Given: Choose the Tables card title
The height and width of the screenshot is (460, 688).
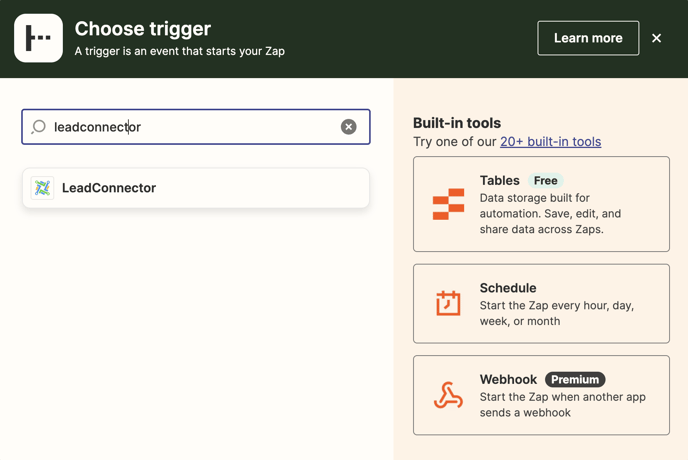Looking at the screenshot, I should point(499,181).
